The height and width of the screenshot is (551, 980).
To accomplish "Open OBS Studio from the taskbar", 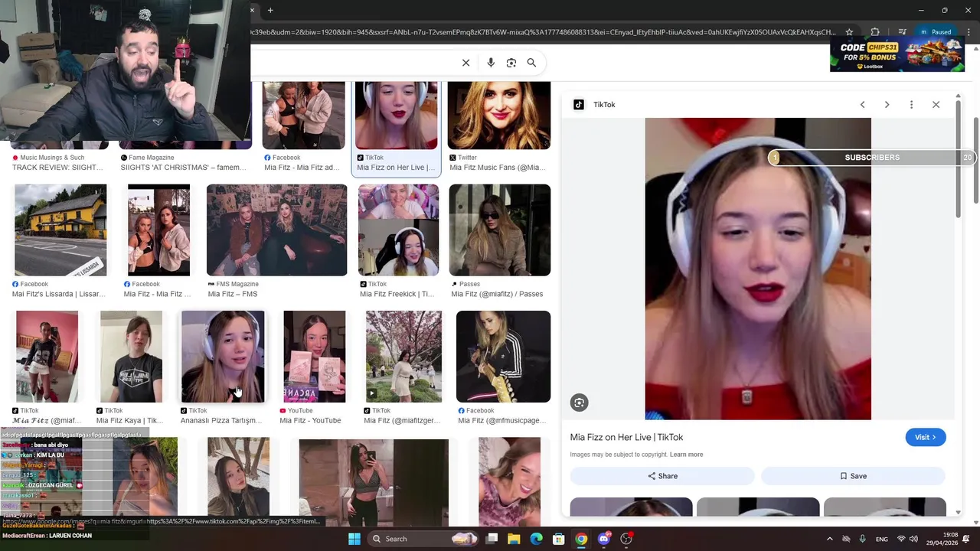I will click(626, 539).
